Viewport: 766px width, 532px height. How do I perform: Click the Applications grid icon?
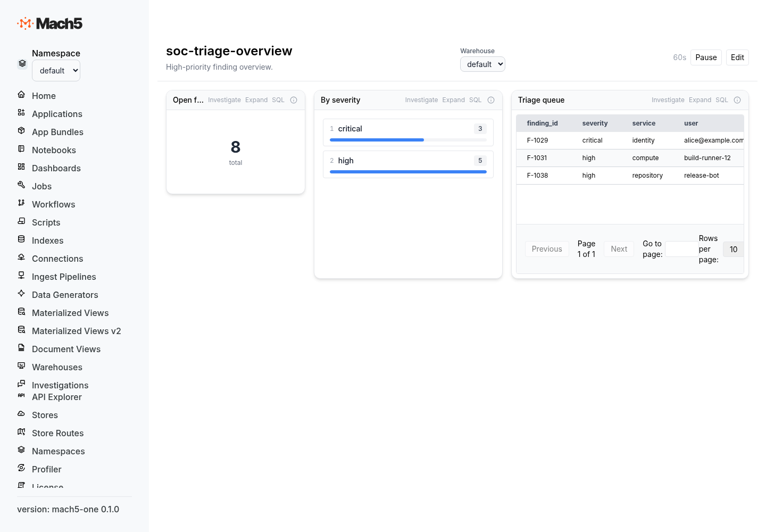click(21, 113)
